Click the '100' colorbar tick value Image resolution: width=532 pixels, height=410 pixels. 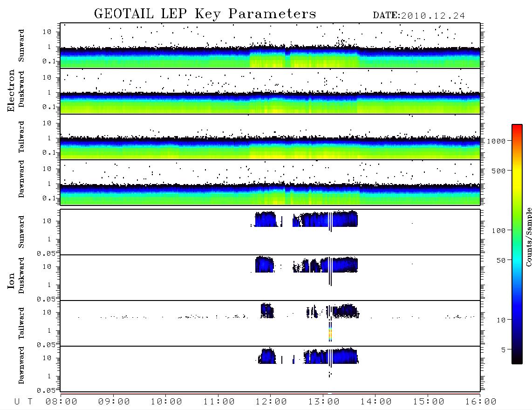tap(498, 231)
